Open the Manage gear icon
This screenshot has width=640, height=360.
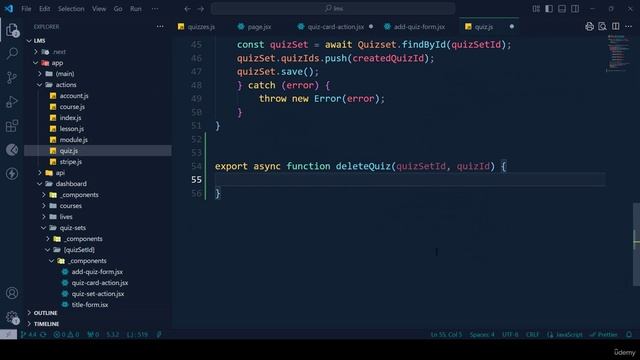[12, 317]
